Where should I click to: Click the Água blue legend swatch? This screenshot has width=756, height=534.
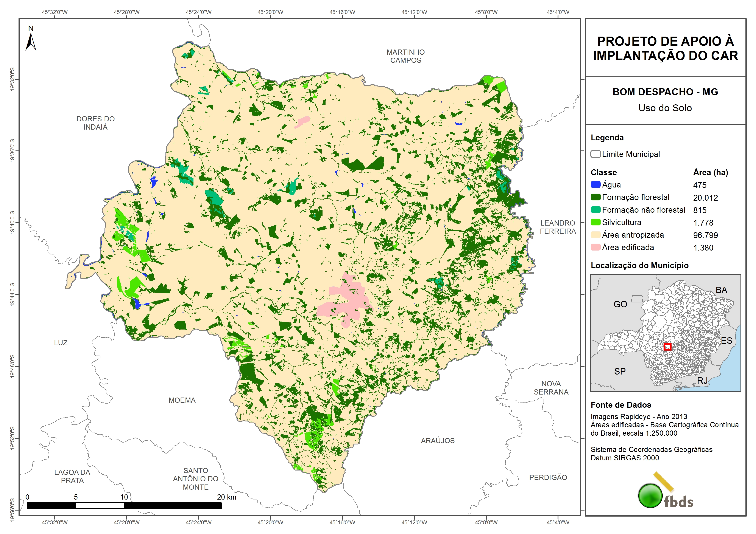point(595,185)
